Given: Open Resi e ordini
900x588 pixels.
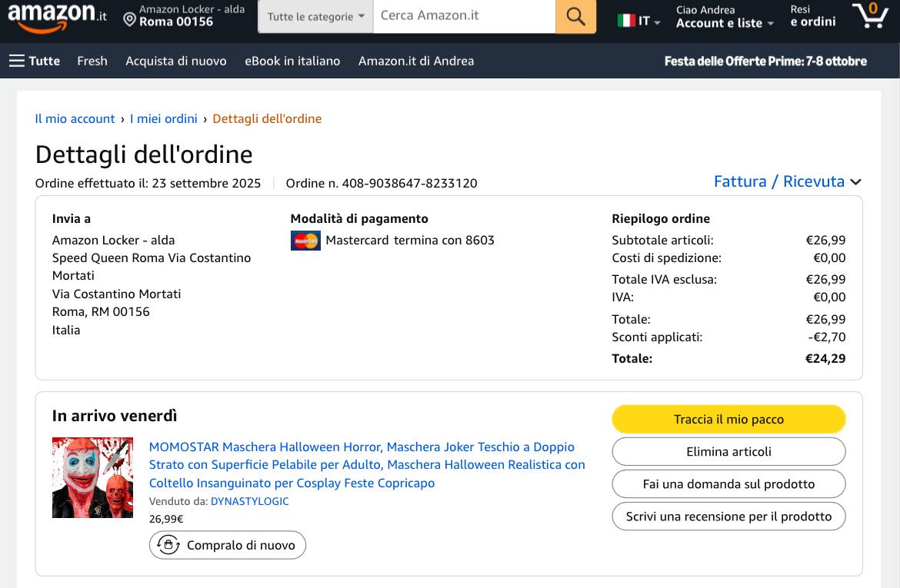Looking at the screenshot, I should tap(813, 16).
